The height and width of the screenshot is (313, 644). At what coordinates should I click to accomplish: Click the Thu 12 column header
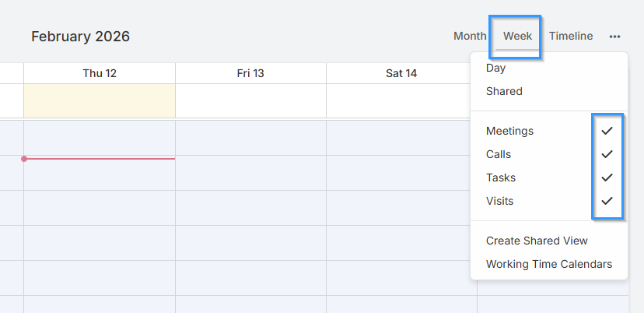(x=100, y=73)
